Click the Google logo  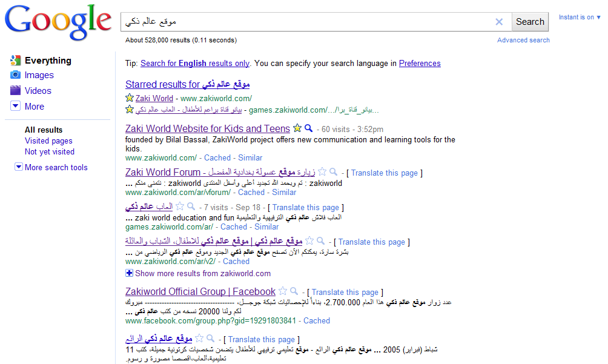tap(58, 22)
